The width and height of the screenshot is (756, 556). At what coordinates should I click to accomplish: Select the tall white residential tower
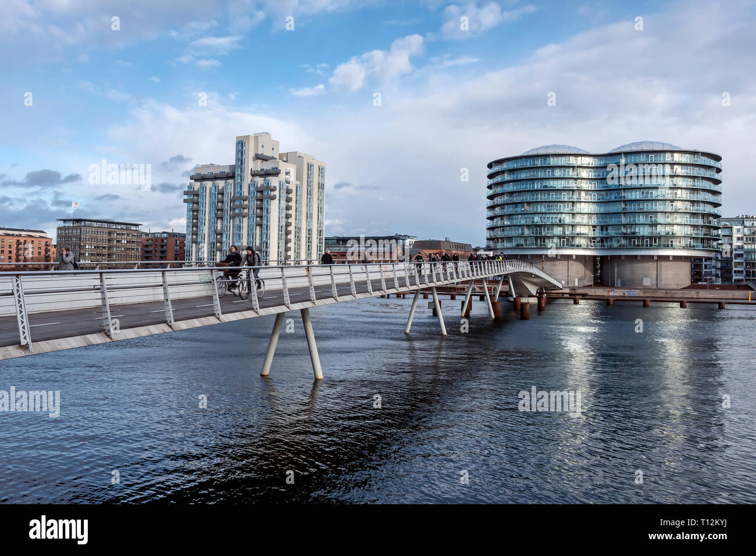click(255, 198)
